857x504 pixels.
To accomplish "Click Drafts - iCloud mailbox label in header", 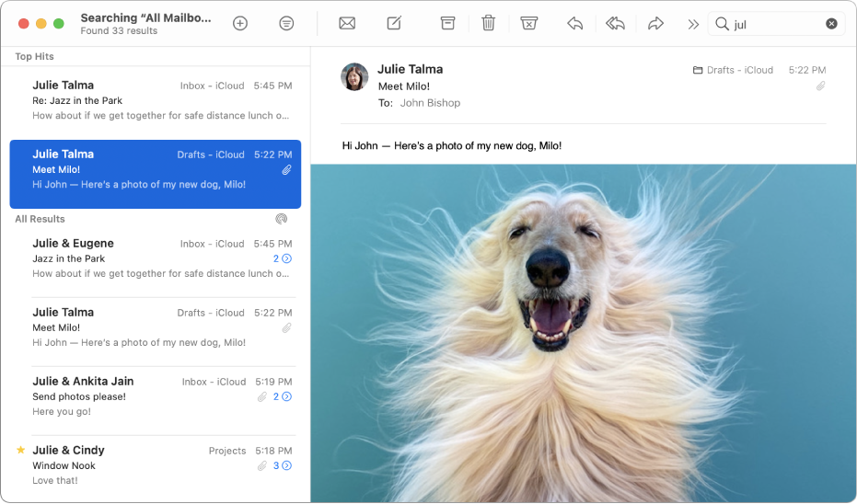I will pos(733,70).
